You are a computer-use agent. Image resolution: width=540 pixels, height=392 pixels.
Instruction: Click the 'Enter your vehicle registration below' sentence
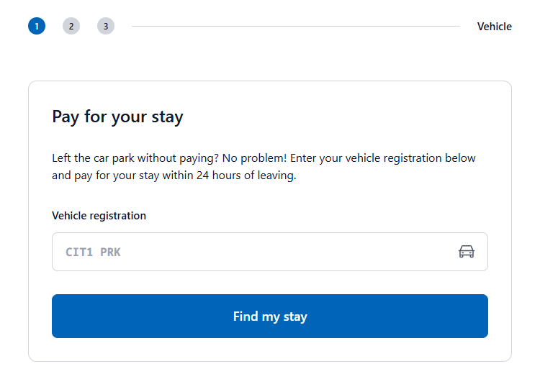383,158
